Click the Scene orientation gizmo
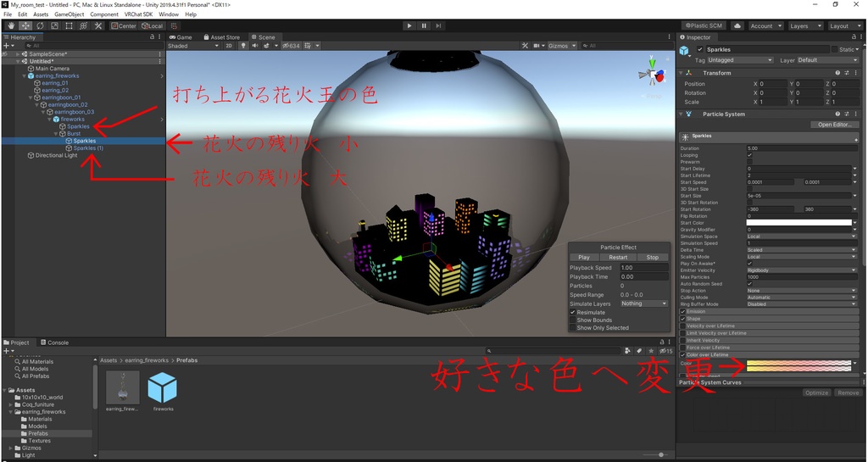 [x=652, y=73]
